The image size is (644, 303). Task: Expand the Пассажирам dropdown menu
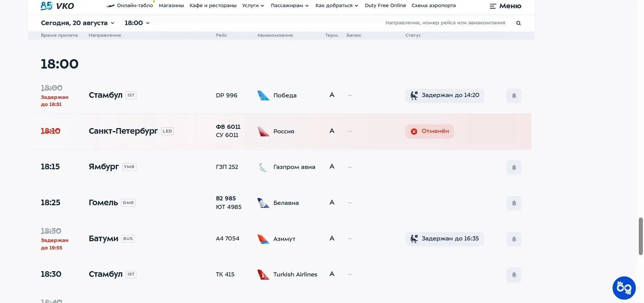pyautogui.click(x=290, y=6)
